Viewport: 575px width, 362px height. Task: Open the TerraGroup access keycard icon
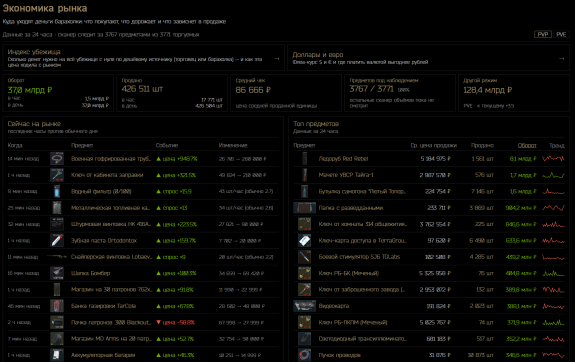coord(304,241)
